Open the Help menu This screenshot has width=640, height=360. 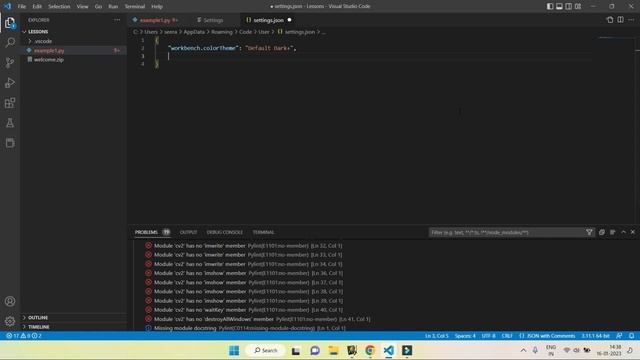pyautogui.click(x=157, y=7)
